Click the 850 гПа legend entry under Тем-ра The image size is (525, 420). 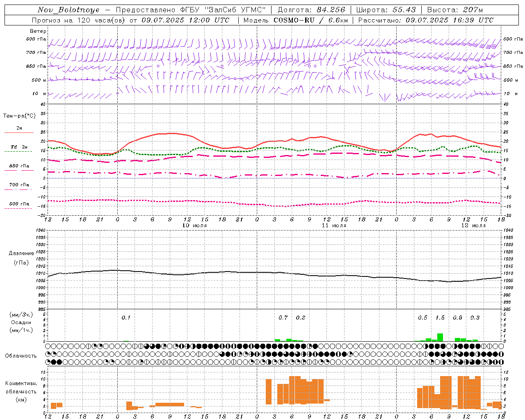19,166
